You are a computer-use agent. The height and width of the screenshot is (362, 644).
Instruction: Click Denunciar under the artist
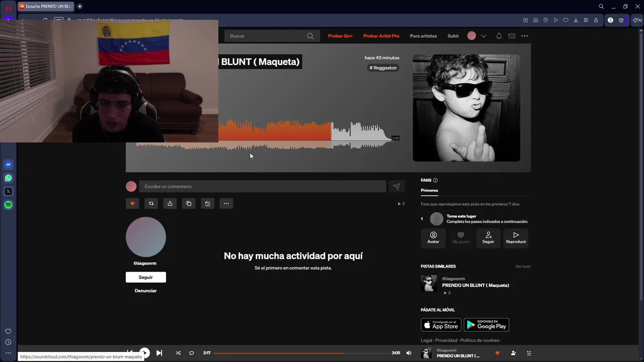[x=146, y=291]
